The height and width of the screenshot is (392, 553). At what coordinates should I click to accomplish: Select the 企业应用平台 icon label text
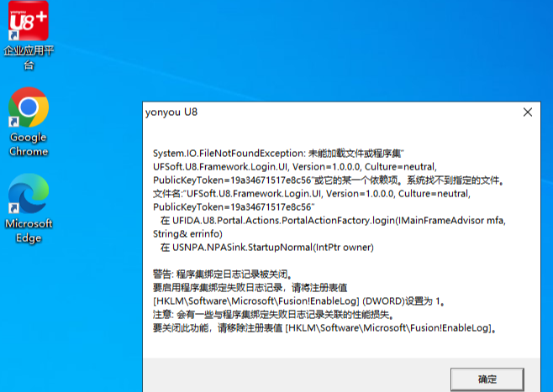coord(29,57)
